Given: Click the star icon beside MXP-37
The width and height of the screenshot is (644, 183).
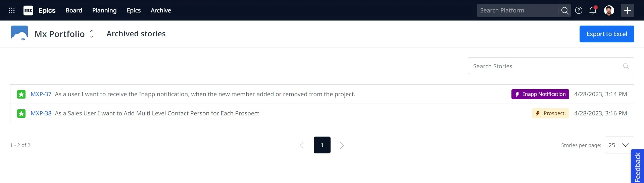Looking at the screenshot, I should click(x=21, y=94).
